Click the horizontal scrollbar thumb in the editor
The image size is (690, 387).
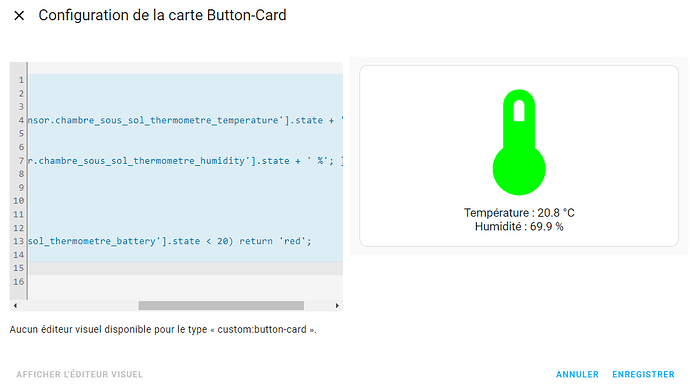pos(221,306)
